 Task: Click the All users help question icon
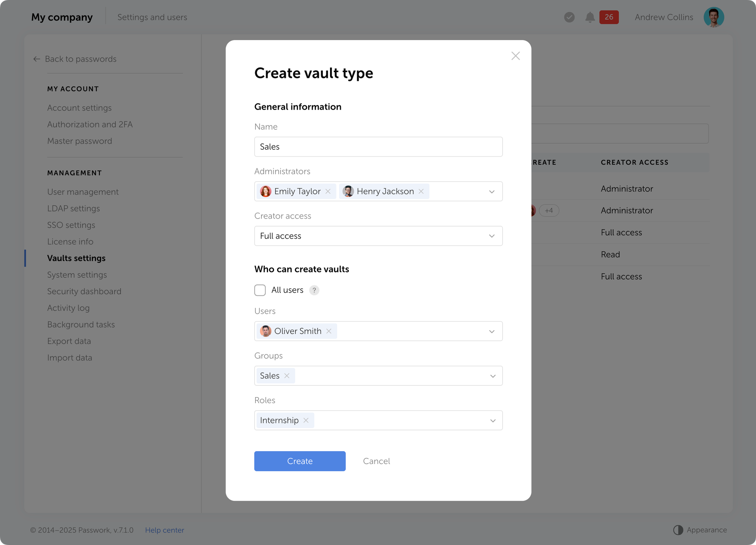314,290
